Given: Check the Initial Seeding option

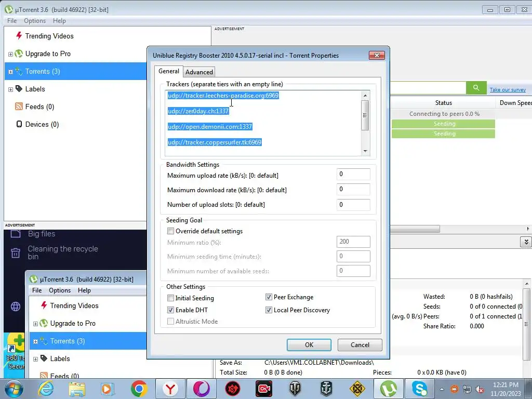Looking at the screenshot, I should pos(170,298).
